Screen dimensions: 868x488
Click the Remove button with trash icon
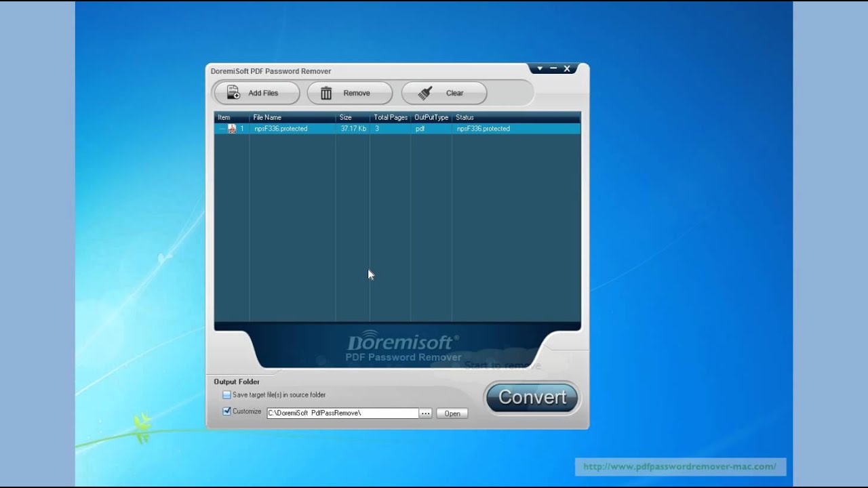[350, 93]
